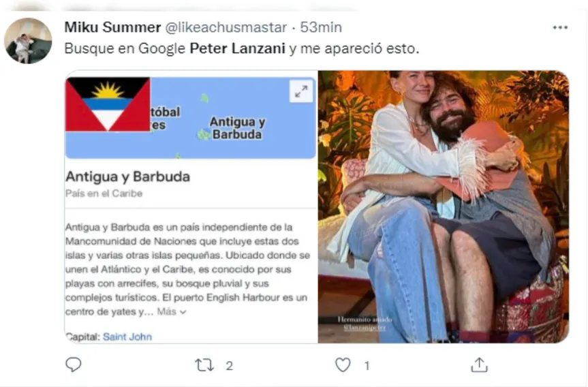Click the @lanzanipeter tag on photo
Image resolution: width=588 pixels, height=387 pixels.
point(365,328)
